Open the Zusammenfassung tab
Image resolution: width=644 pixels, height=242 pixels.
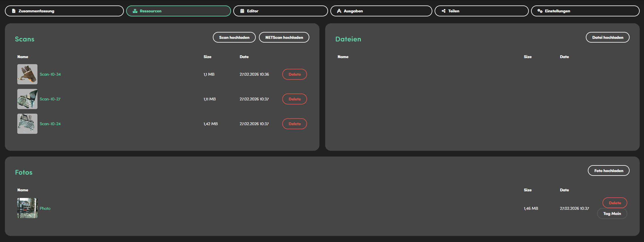pos(64,11)
